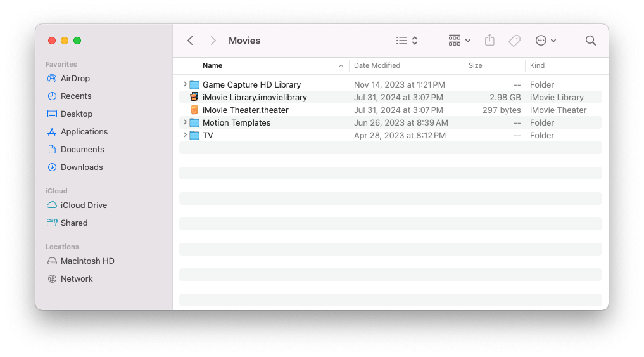Viewport: 644px width, 357px height.
Task: Select the iMovie Library file icon
Action: pyautogui.click(x=194, y=97)
